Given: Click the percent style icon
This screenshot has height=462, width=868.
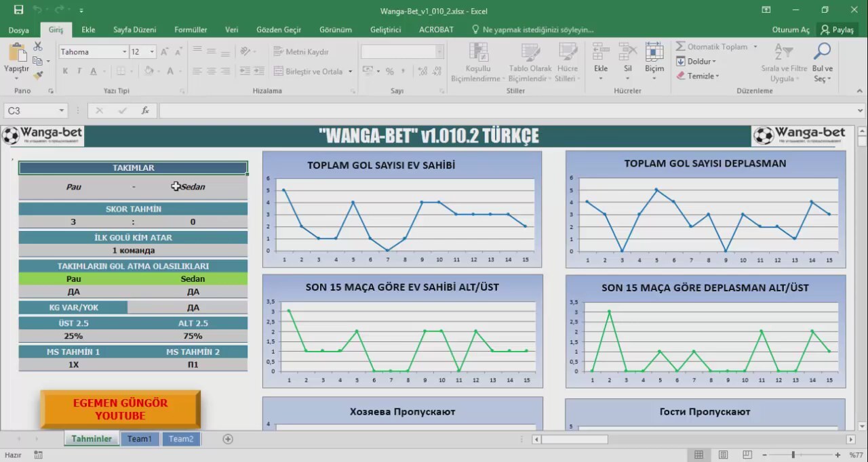Looking at the screenshot, I should [389, 71].
